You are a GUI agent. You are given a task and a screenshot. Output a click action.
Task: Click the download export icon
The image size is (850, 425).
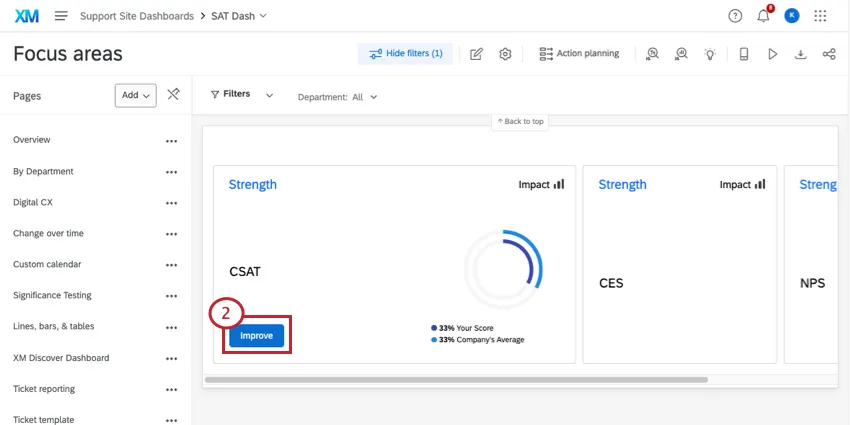(x=800, y=54)
